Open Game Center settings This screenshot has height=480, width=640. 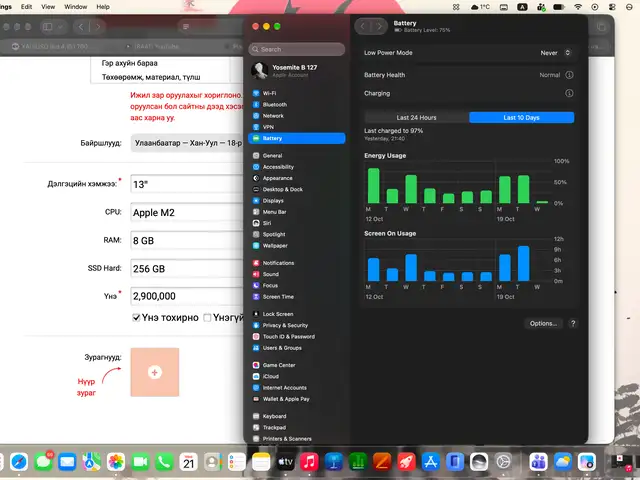pos(297,365)
